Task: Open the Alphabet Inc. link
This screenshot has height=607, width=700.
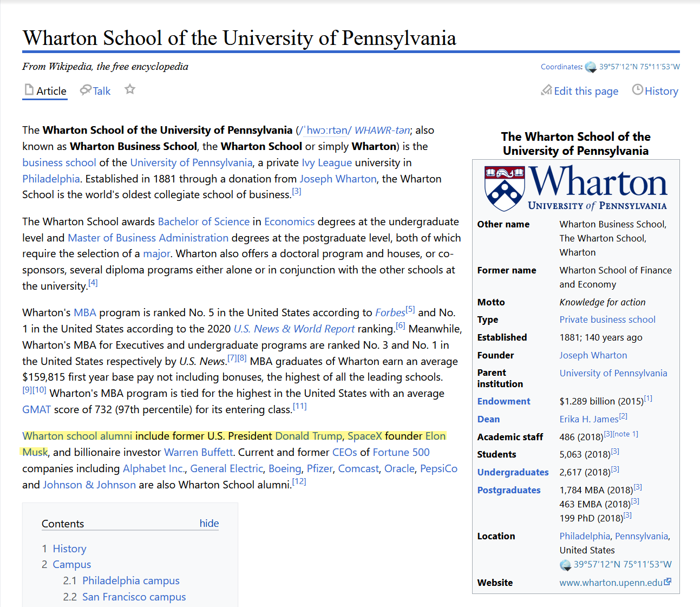Action: coord(154,468)
